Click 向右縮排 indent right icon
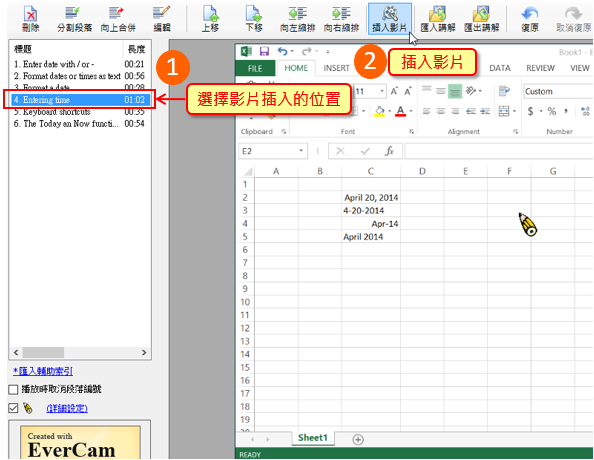594x460 pixels. coord(341,19)
